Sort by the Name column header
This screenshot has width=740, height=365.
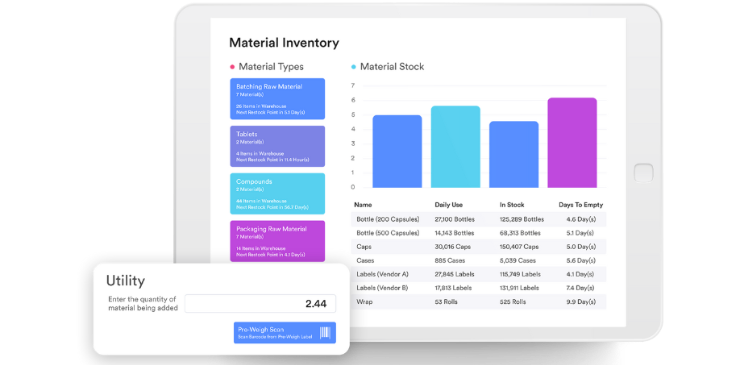(363, 205)
